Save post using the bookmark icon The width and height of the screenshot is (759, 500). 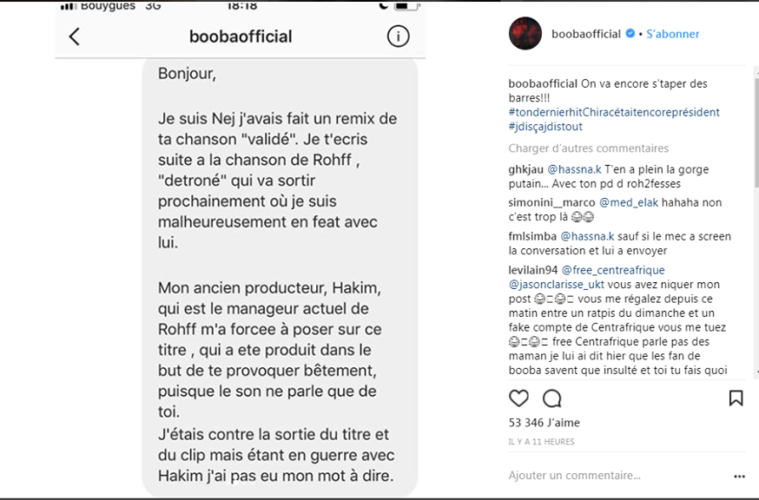pyautogui.click(x=736, y=398)
